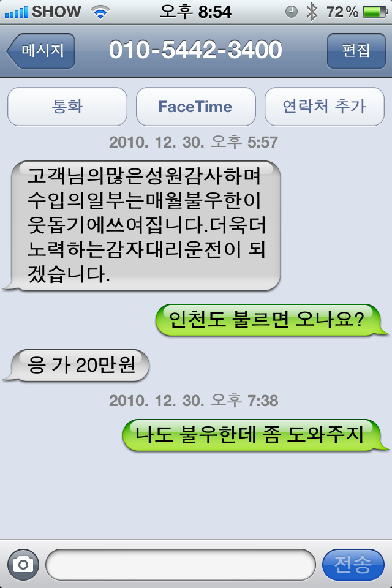Tap the 오후 7:38 timestamp label

pyautogui.click(x=244, y=401)
